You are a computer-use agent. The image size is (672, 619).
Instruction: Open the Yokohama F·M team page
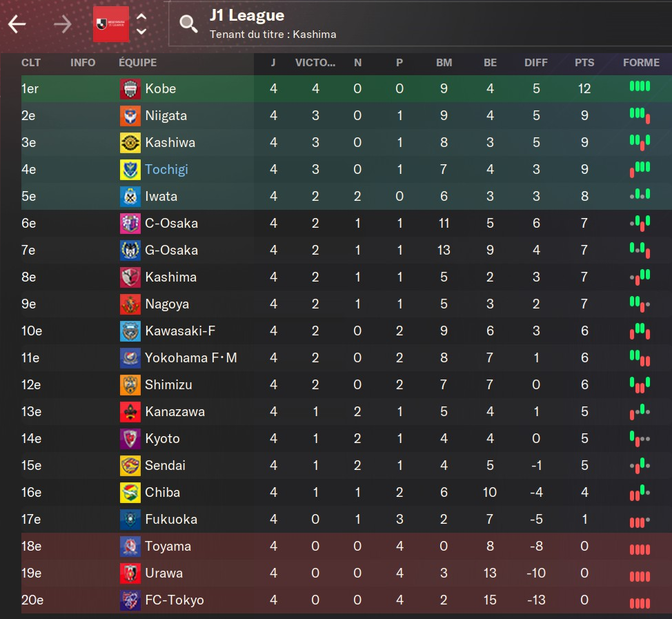click(190, 358)
